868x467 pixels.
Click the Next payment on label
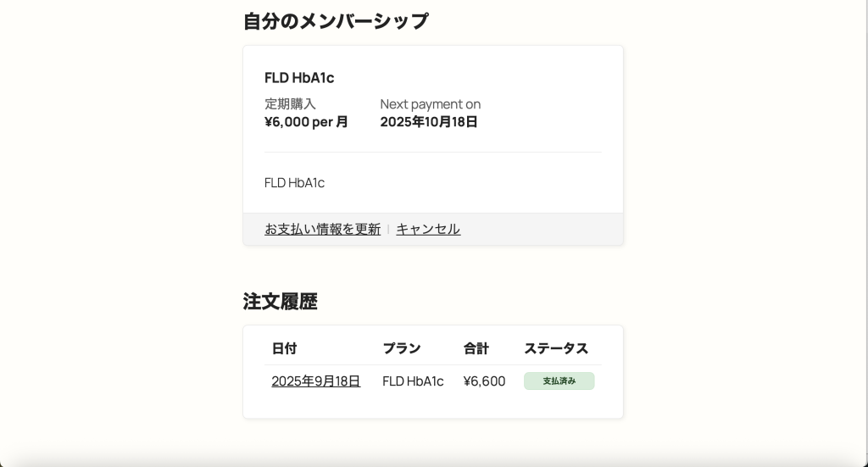[430, 104]
